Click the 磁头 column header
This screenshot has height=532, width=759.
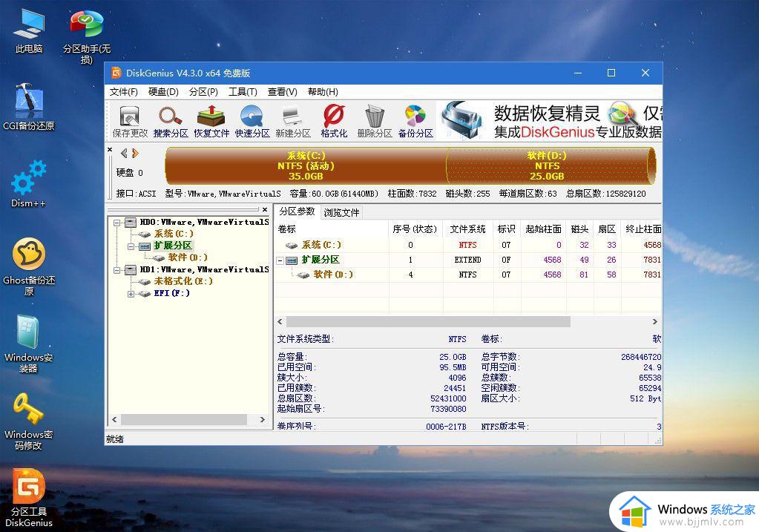pos(579,229)
